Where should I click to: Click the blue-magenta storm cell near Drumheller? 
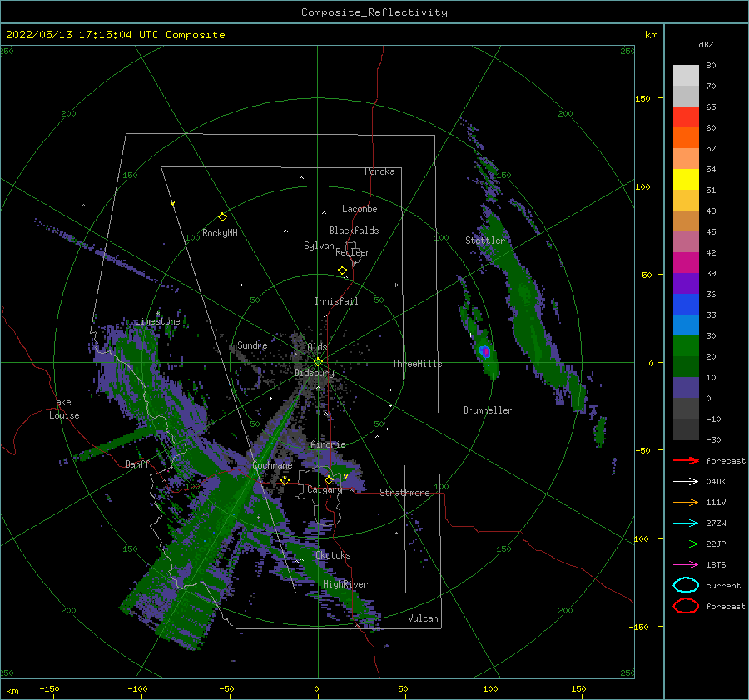tap(485, 352)
